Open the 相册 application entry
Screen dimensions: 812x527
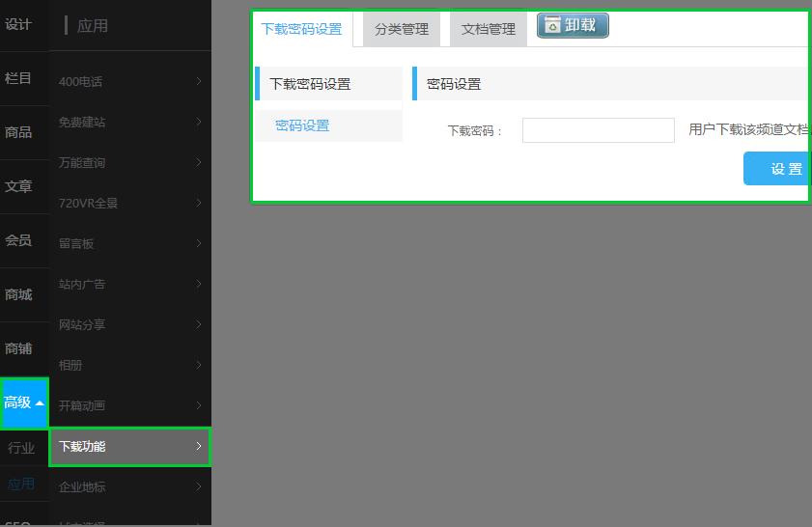pyautogui.click(x=70, y=366)
